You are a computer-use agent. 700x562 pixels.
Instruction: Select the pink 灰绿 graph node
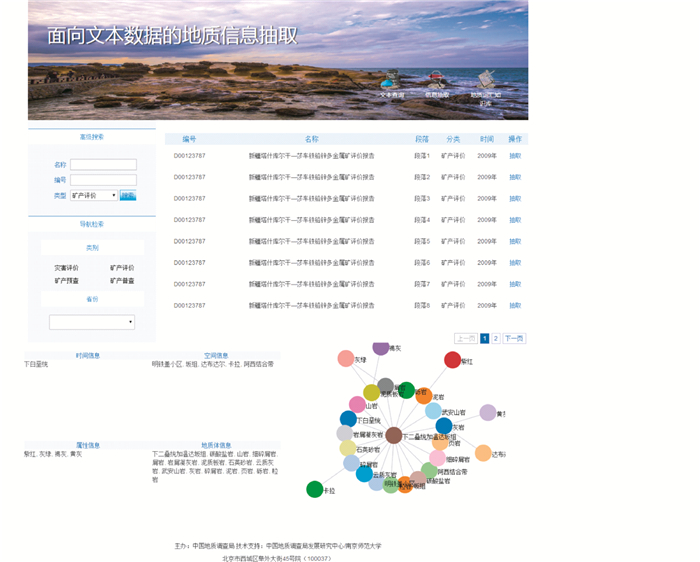coord(346,359)
